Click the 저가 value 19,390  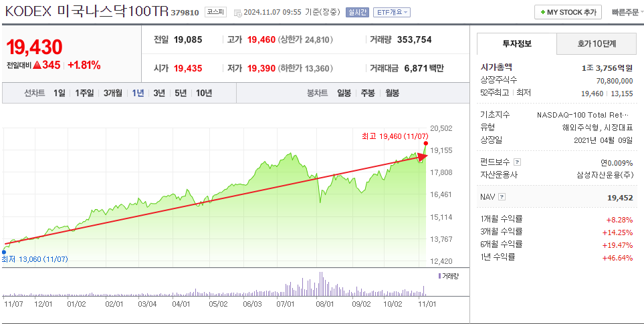(261, 69)
